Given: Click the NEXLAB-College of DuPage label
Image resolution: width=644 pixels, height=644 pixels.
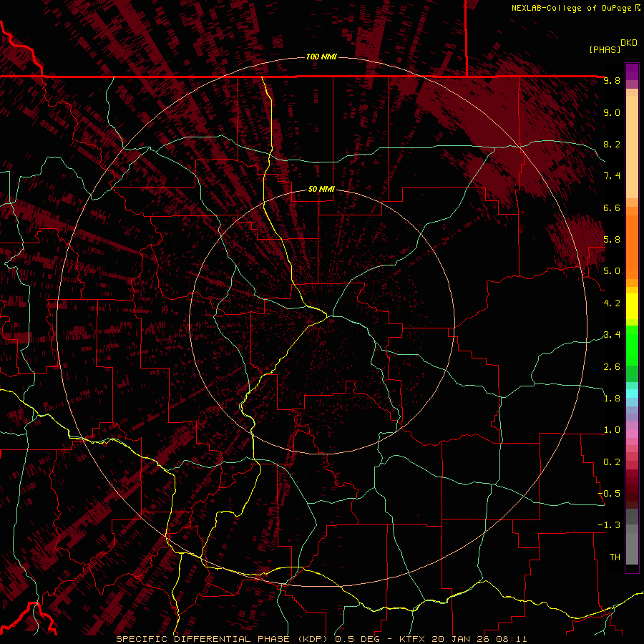Looking at the screenshot, I should click(x=572, y=8).
